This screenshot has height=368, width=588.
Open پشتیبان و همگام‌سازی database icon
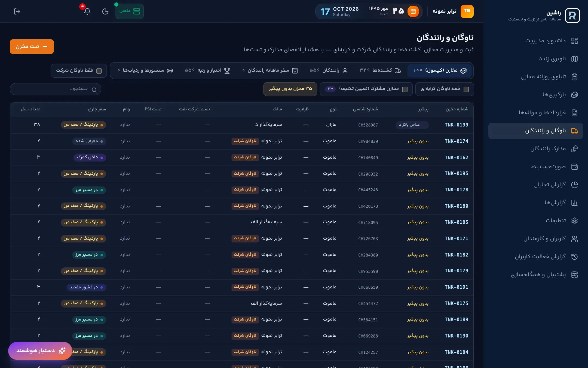[x=574, y=275]
